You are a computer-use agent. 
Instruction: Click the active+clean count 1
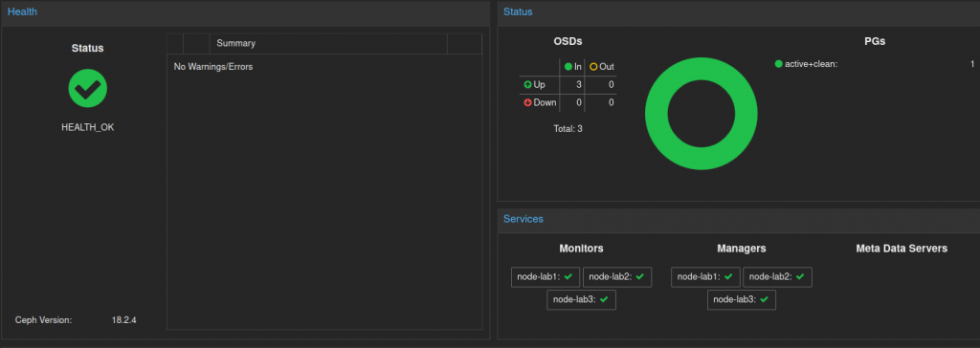(972, 64)
